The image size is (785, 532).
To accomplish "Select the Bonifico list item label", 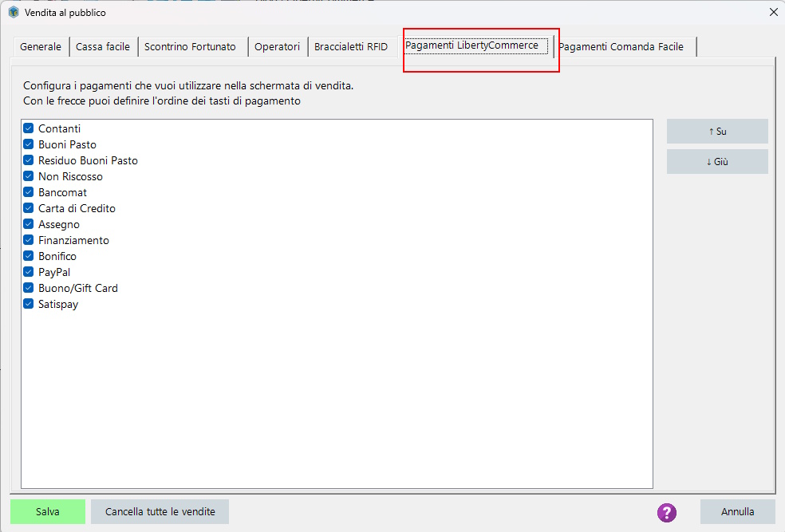I will click(x=57, y=256).
